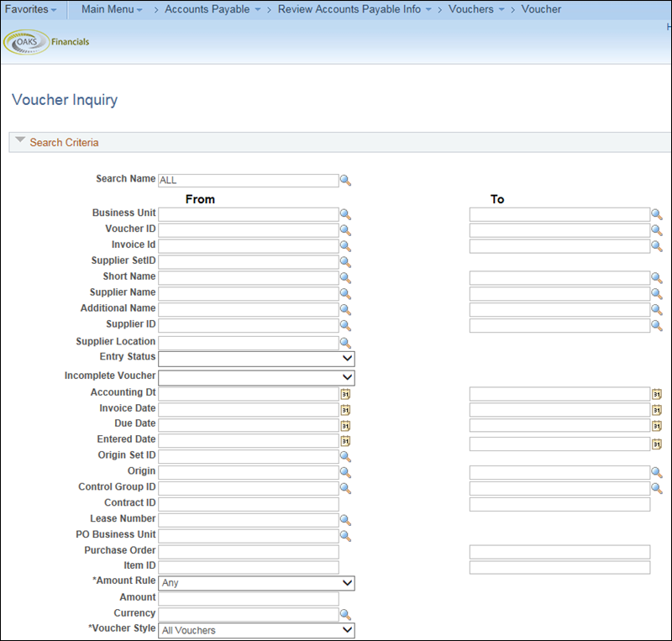Click the Purchase Order To field
This screenshot has width=672, height=641.
[x=559, y=552]
